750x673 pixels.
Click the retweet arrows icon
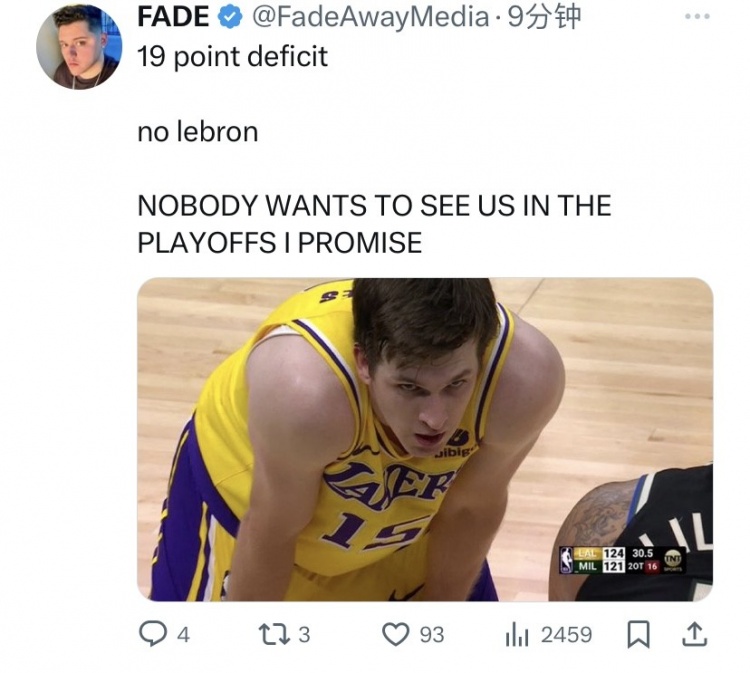tap(274, 635)
